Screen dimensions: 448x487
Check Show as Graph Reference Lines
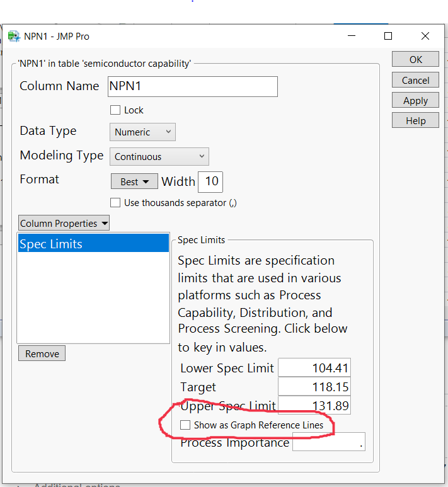pos(185,425)
